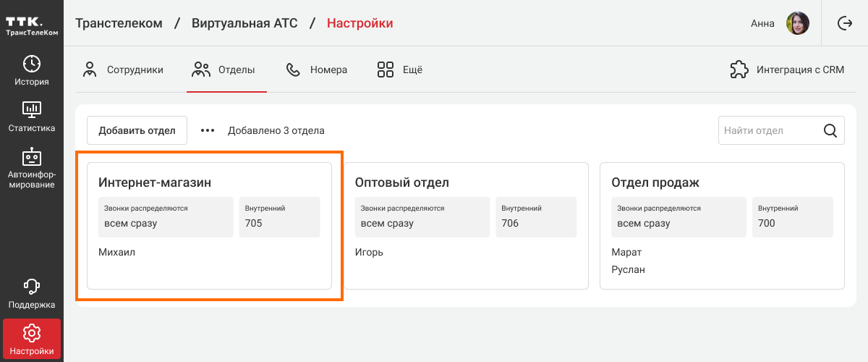Click the Интеграция с CRM puzzle icon
This screenshot has height=362, width=868.
[x=739, y=70]
